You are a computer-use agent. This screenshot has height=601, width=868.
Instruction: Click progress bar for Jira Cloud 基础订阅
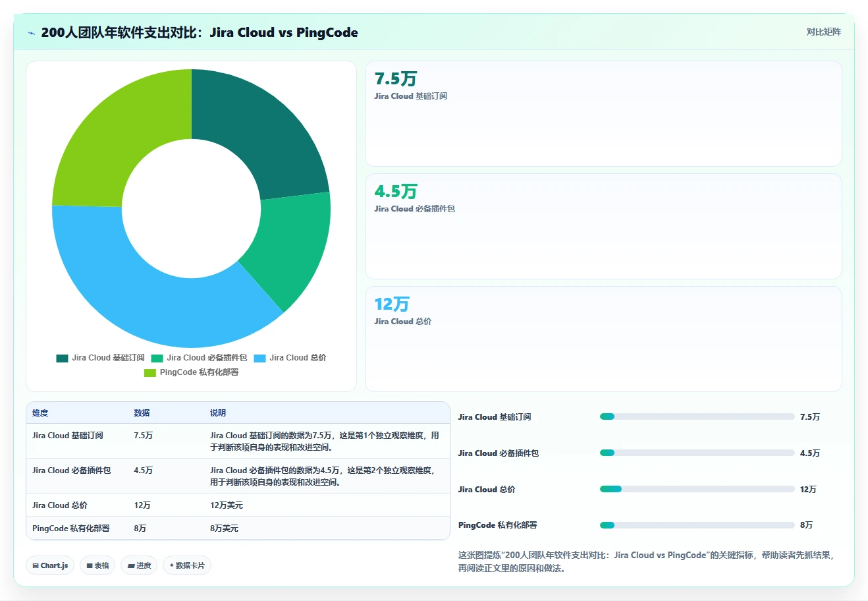tap(697, 416)
